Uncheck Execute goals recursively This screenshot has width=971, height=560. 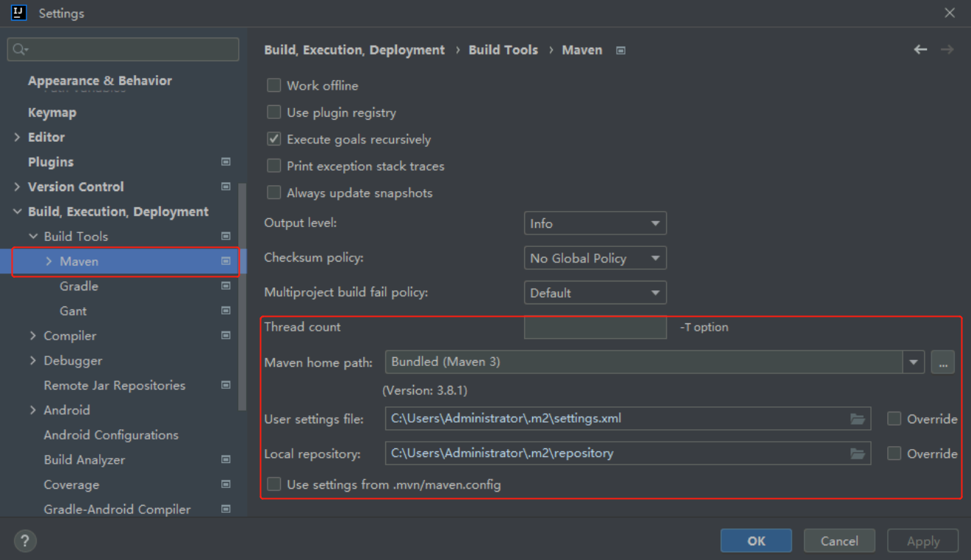click(x=274, y=139)
